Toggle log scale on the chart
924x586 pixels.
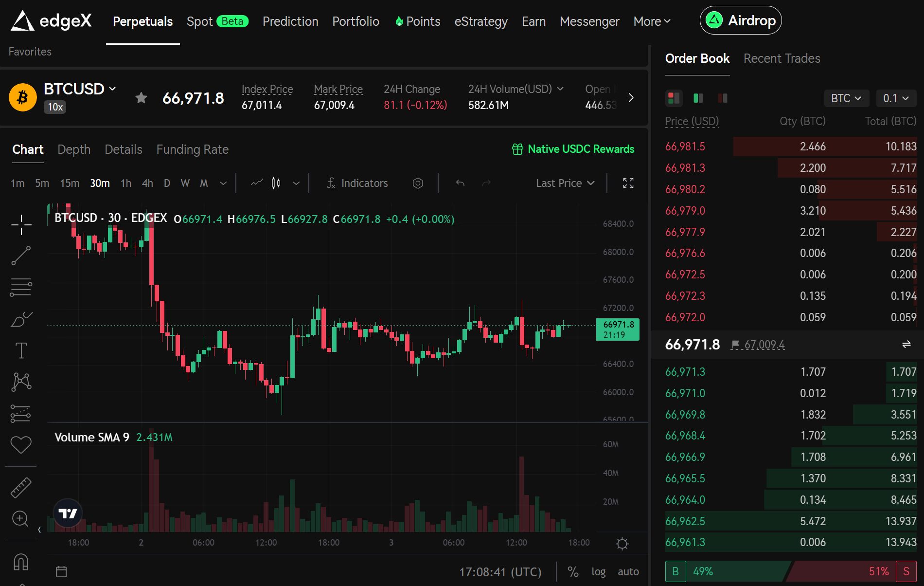[x=599, y=571]
